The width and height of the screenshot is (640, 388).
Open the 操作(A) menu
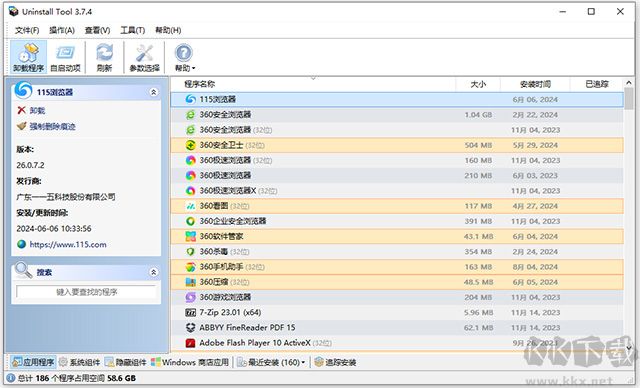click(62, 30)
